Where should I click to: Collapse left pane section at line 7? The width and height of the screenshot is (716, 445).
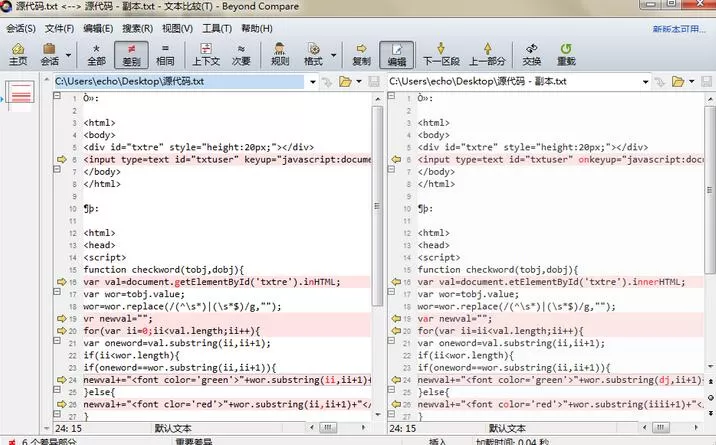coord(57,169)
